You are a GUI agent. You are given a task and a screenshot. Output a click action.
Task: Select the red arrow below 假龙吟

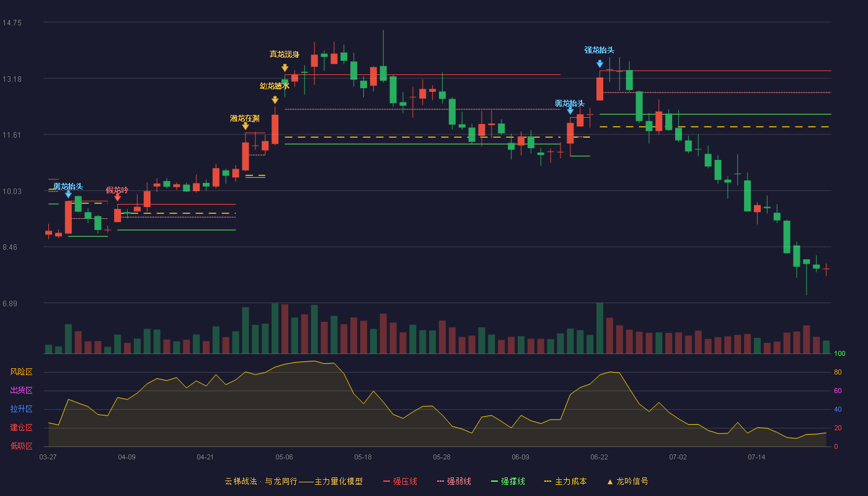point(117,198)
